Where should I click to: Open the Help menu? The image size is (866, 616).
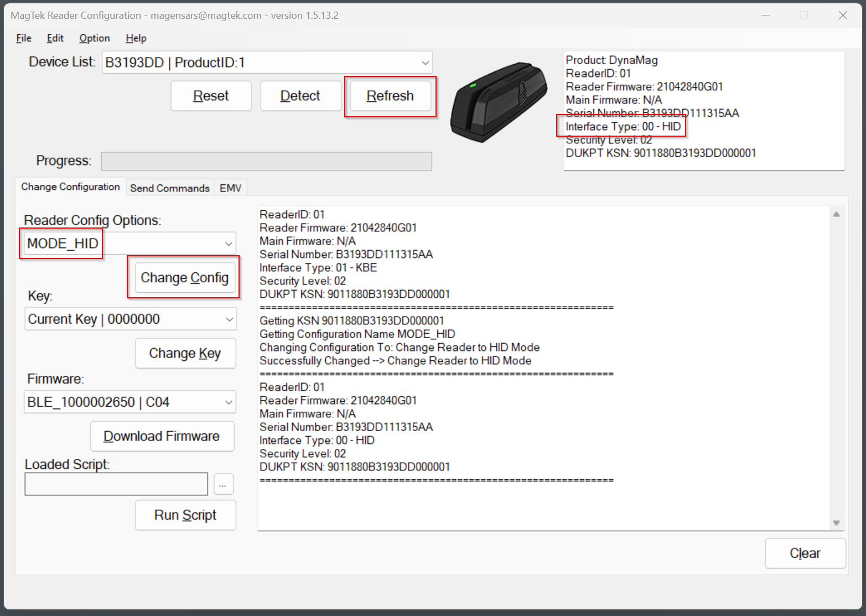[136, 38]
